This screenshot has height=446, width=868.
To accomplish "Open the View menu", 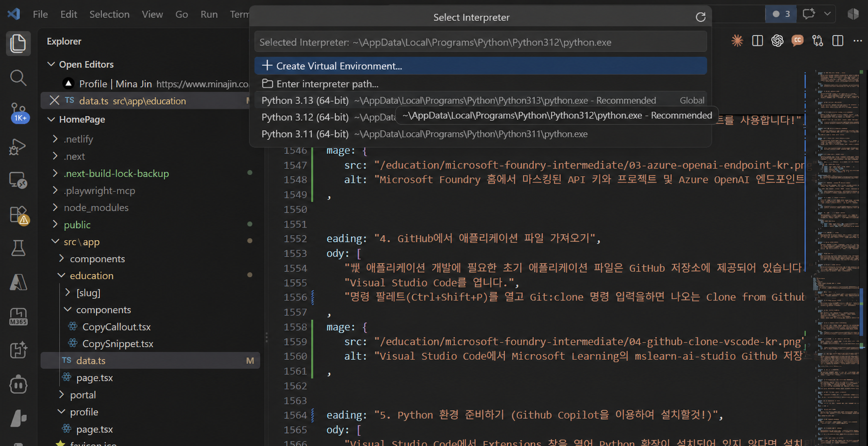I will (x=152, y=14).
